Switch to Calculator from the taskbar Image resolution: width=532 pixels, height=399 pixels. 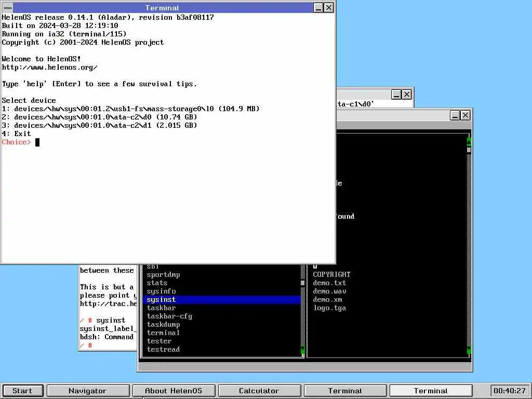point(259,391)
